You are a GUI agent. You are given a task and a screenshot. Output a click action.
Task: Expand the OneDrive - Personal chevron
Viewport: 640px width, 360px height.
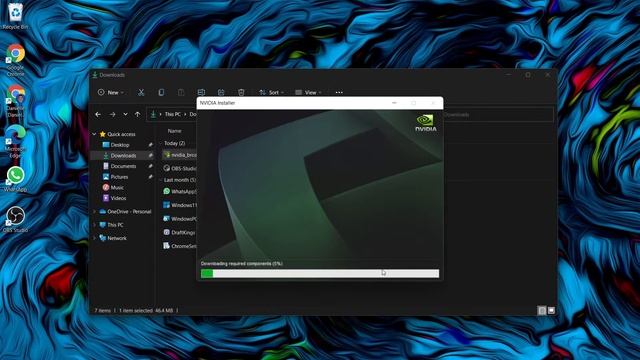click(94, 211)
